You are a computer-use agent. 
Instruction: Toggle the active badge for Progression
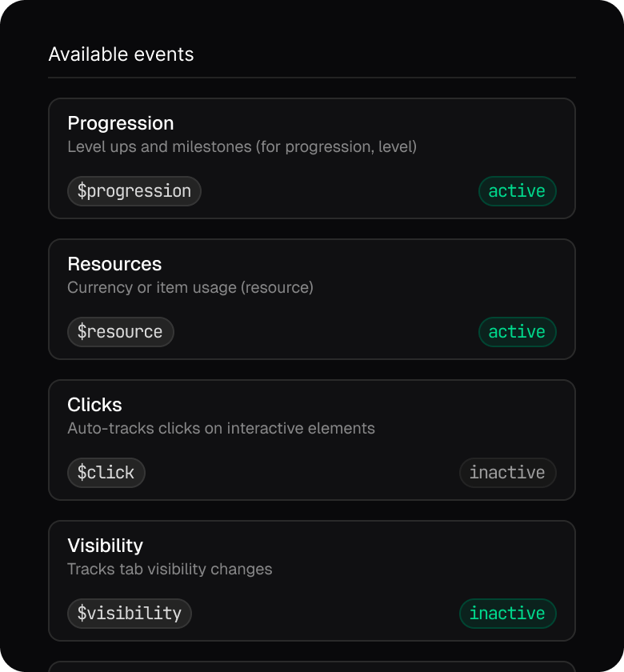[x=517, y=191]
